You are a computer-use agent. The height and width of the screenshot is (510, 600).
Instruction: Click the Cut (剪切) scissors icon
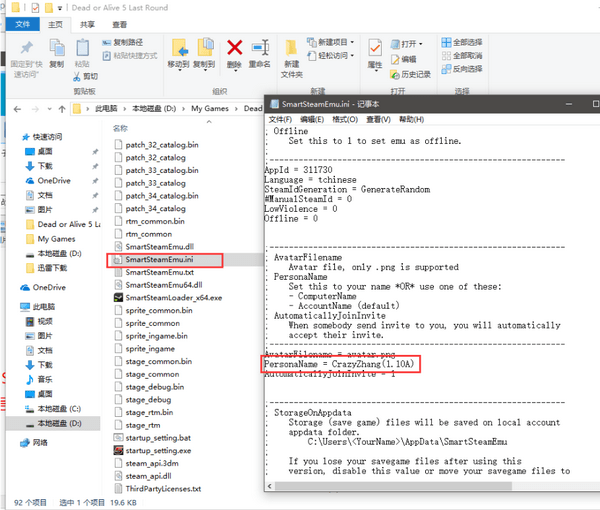pyautogui.click(x=77, y=77)
